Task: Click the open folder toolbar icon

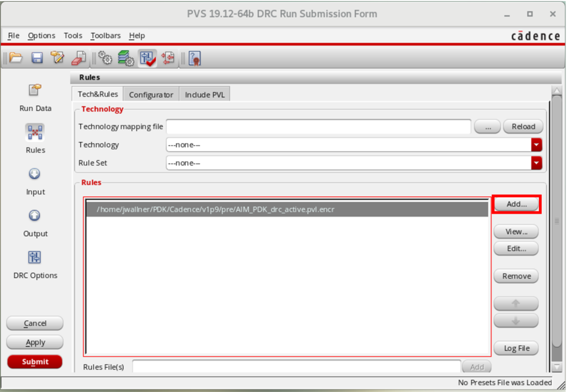Action: click(16, 58)
